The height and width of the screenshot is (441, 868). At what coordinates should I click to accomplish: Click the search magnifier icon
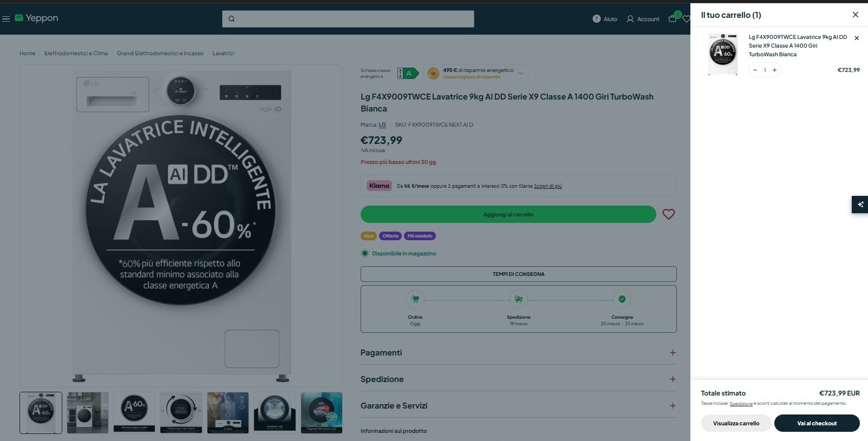tap(232, 19)
